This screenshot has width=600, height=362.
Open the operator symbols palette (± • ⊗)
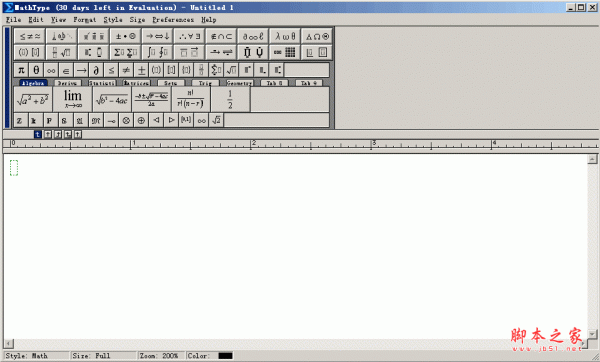126,36
